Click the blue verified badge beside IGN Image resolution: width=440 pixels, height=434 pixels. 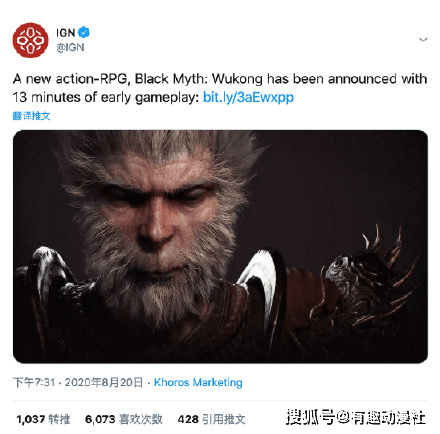coord(84,32)
